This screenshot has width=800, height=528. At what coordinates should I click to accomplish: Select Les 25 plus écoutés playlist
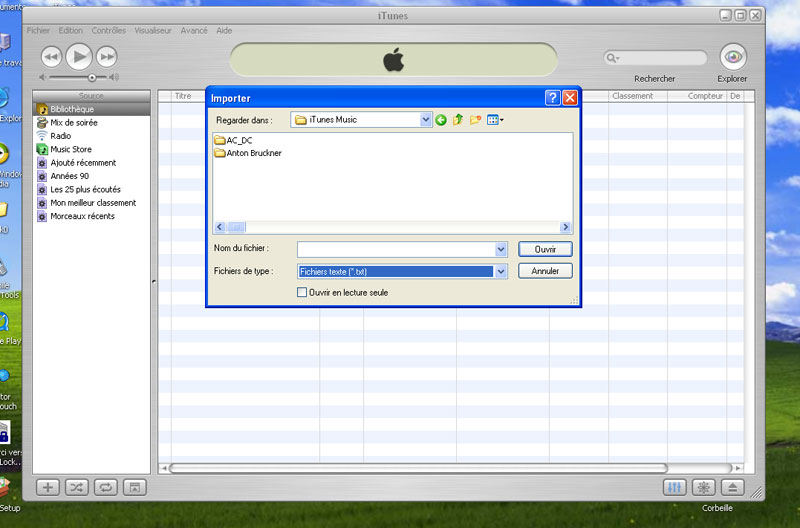[x=92, y=189]
